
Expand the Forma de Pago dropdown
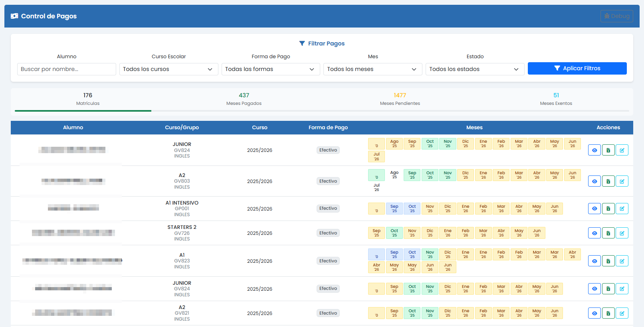(x=271, y=69)
